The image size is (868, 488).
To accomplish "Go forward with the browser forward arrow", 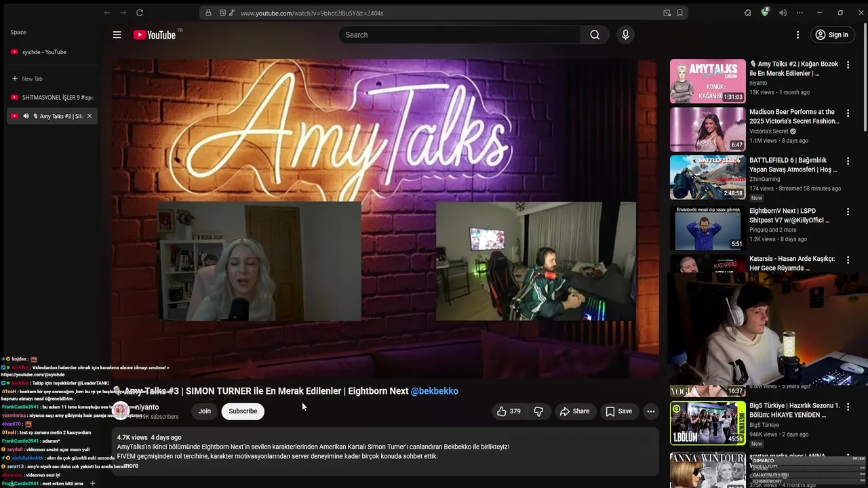I will tap(123, 13).
